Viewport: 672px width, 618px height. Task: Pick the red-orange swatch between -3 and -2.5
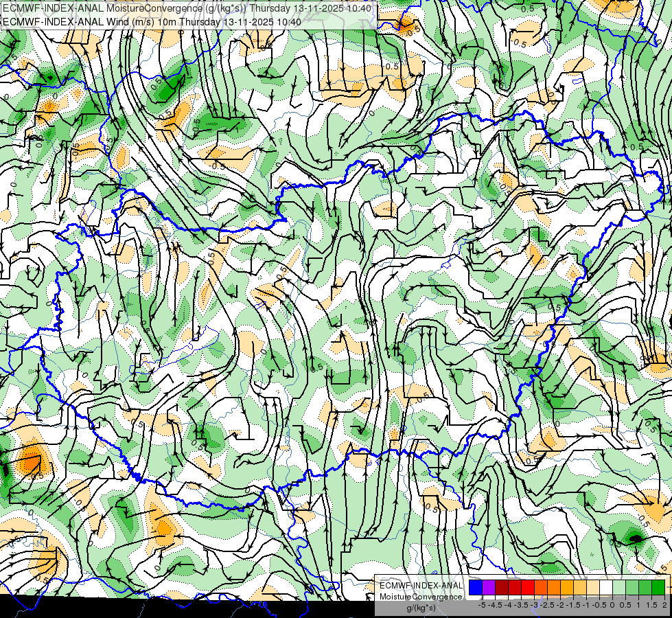pos(541,588)
